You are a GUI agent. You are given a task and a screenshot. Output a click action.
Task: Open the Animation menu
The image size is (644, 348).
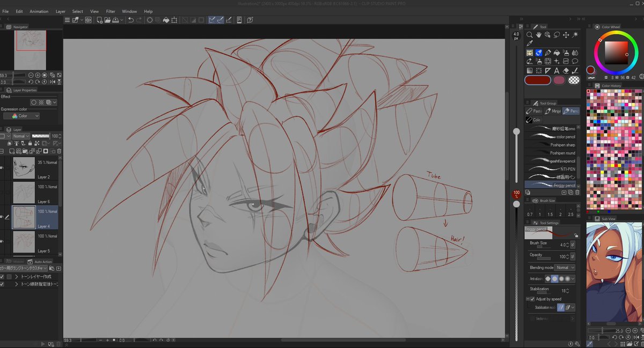39,11
